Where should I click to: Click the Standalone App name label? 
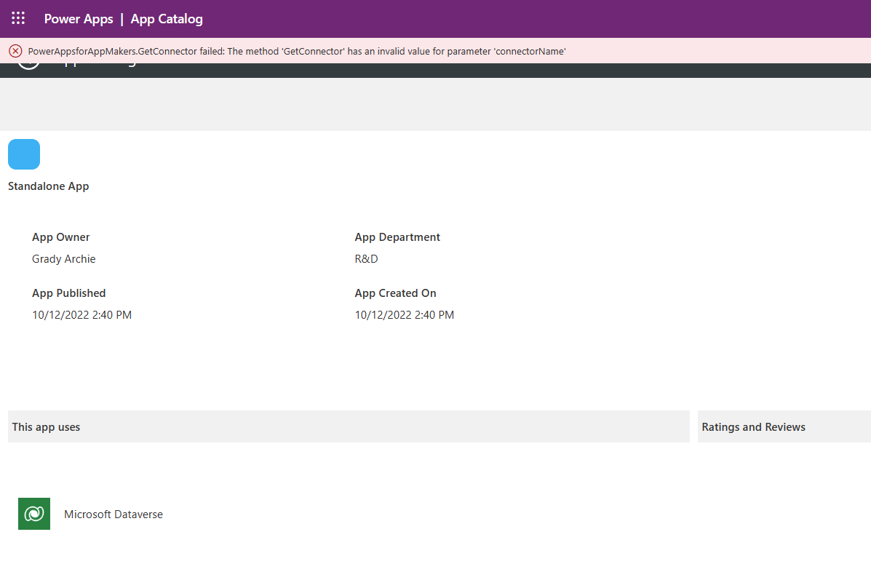pos(48,186)
